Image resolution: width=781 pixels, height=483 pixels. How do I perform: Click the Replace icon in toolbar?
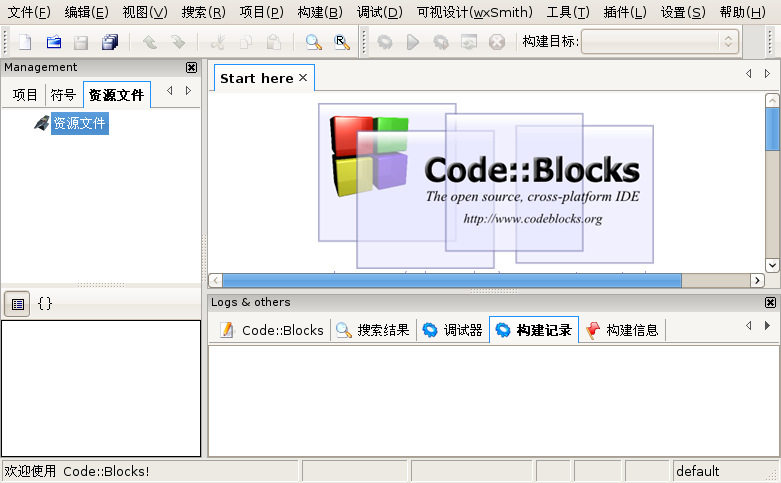pyautogui.click(x=342, y=42)
